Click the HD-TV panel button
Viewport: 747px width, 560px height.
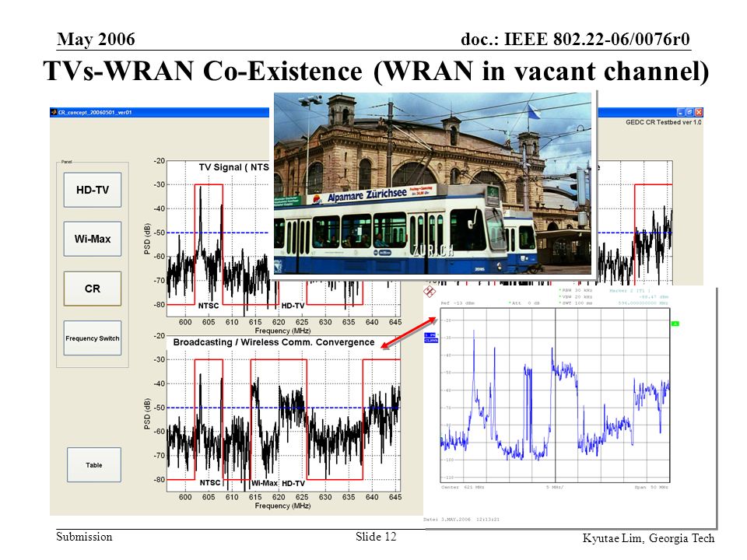coord(93,190)
